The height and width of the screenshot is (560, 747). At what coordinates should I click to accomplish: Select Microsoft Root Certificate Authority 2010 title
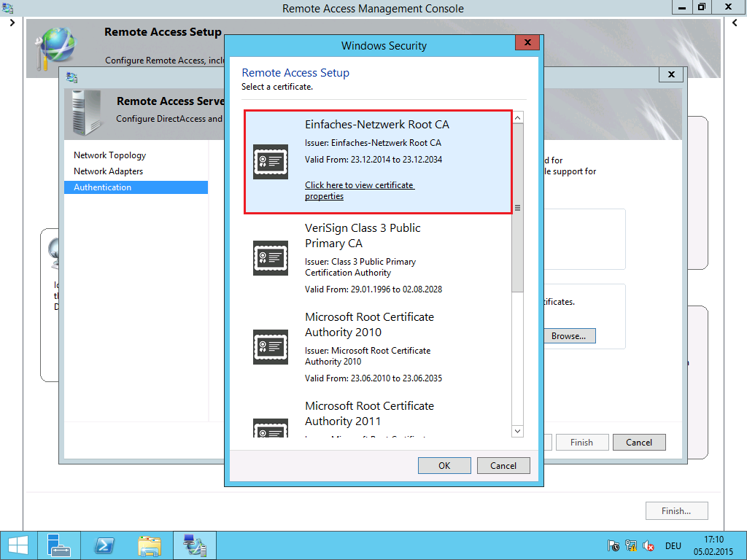(x=370, y=324)
